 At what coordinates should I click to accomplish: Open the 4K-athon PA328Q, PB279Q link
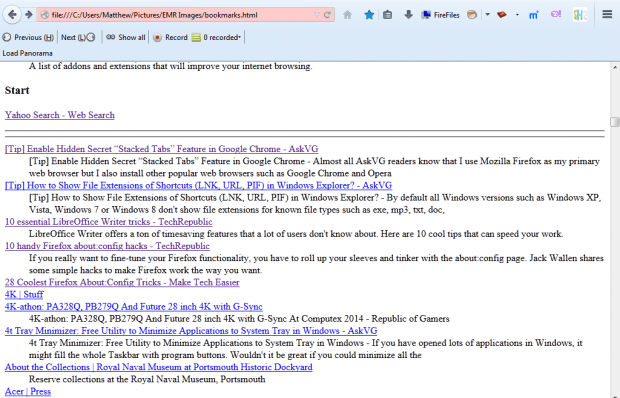click(134, 307)
